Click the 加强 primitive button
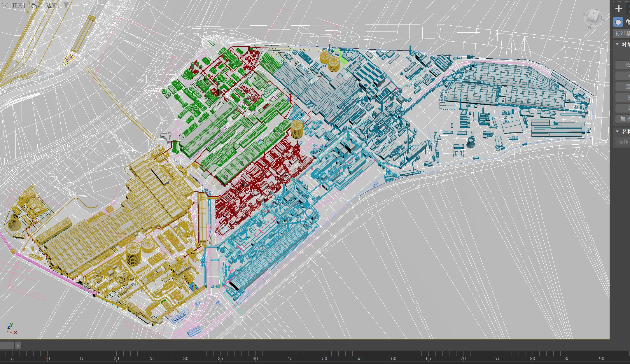630x364 pixels. coord(624,119)
